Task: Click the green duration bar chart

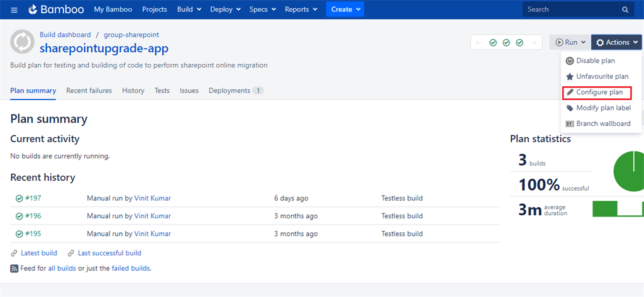Action: pos(618,209)
